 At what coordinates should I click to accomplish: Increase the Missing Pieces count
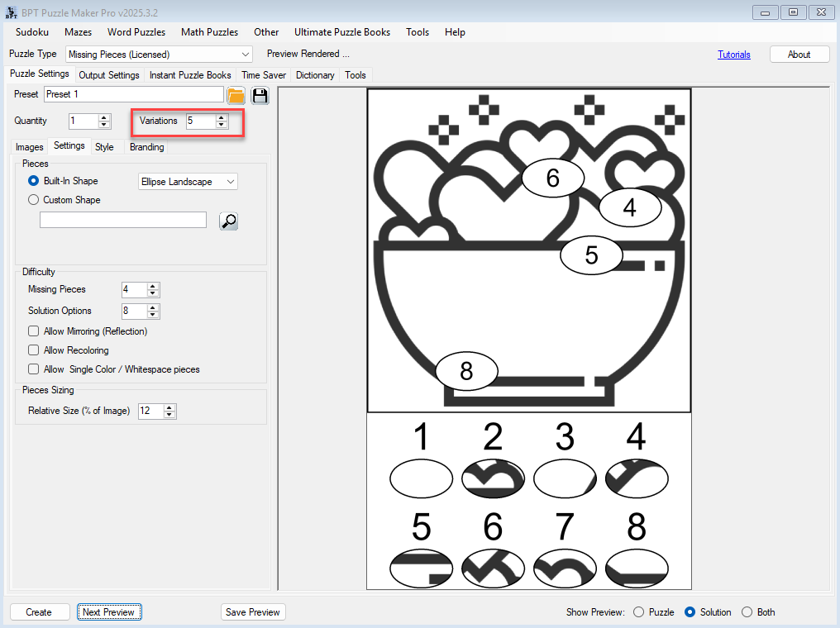[x=153, y=286]
